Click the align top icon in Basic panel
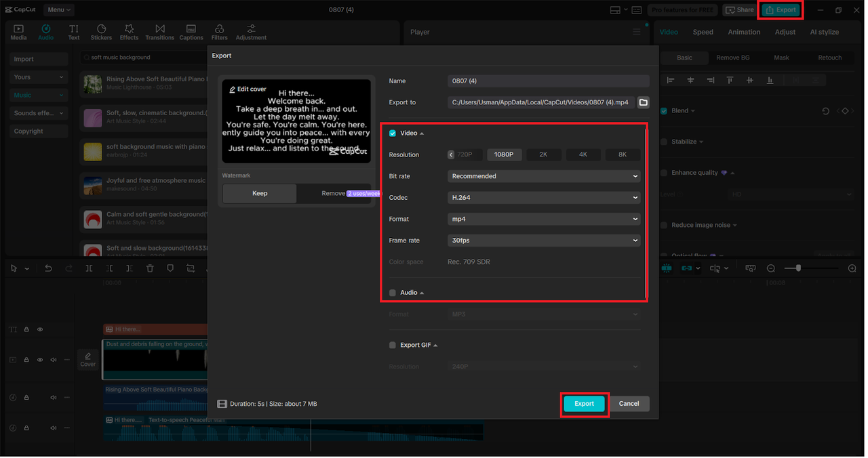 click(x=730, y=80)
